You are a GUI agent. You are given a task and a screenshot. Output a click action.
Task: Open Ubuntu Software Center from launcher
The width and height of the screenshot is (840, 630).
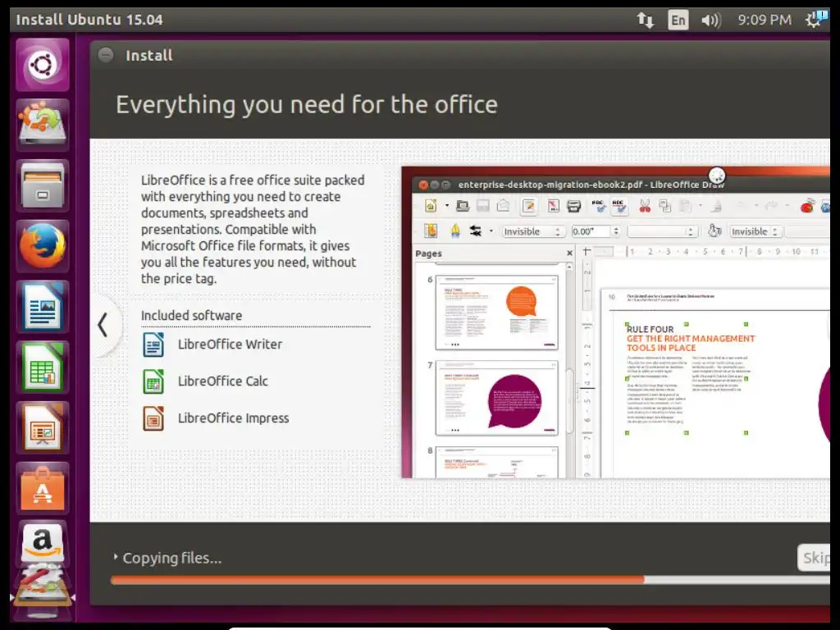(43, 489)
